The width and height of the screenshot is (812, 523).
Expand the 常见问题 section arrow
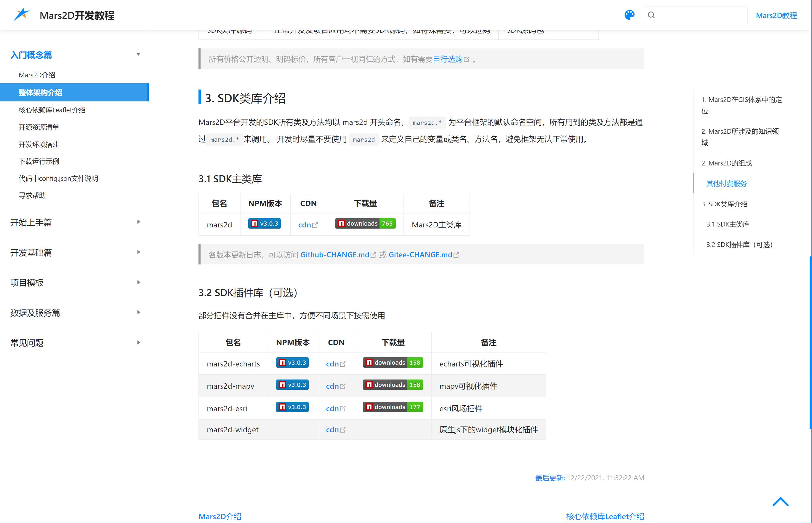click(138, 342)
